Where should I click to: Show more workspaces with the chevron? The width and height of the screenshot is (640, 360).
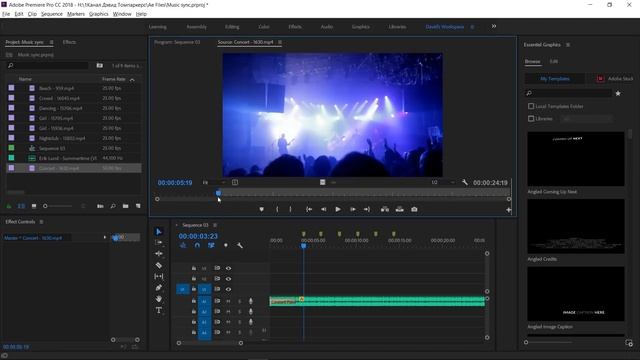tap(494, 26)
